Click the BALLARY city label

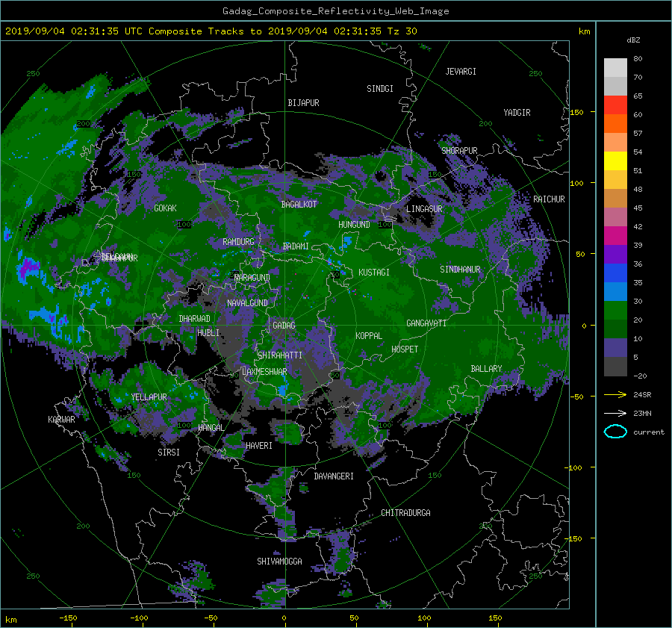pos(486,369)
